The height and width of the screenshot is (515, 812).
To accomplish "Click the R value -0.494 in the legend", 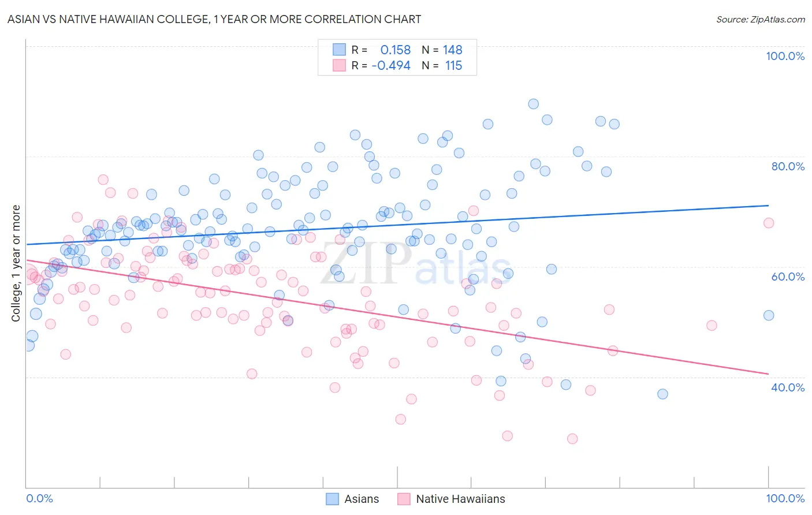I will pos(391,65).
